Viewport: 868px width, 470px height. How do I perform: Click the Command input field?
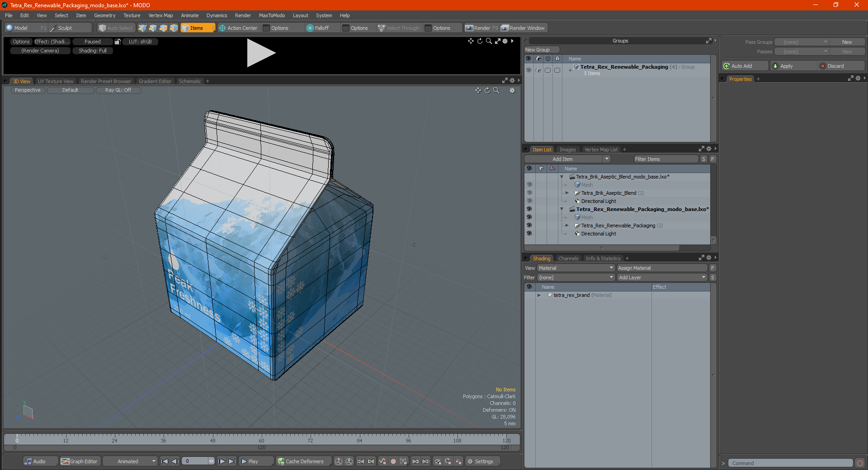(x=790, y=463)
